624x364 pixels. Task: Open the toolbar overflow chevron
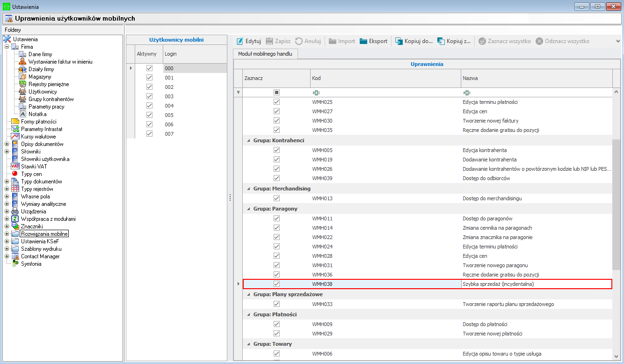[618, 41]
